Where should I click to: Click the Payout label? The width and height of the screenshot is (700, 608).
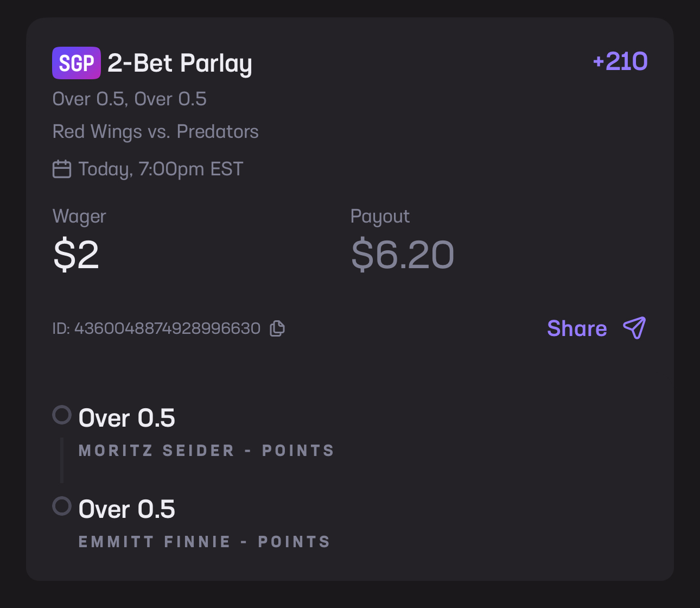380,216
